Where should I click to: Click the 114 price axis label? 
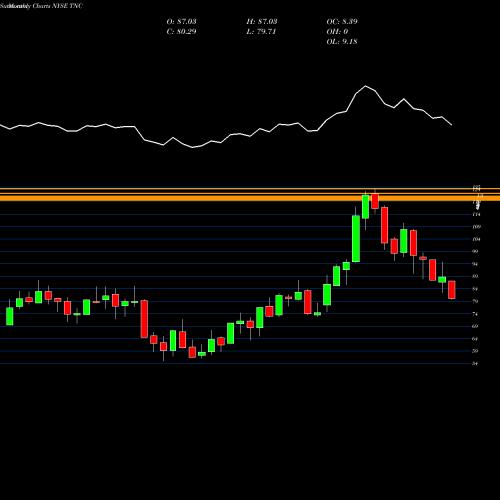476,214
